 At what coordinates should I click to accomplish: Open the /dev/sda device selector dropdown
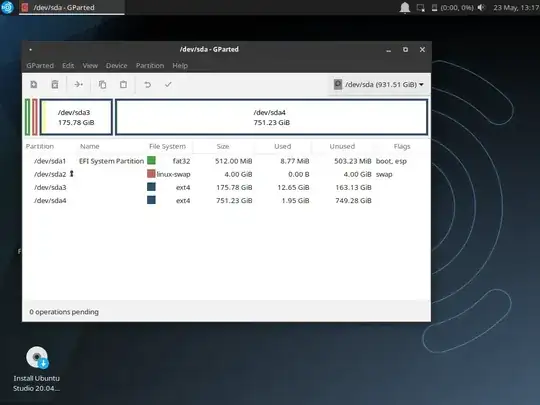click(378, 84)
